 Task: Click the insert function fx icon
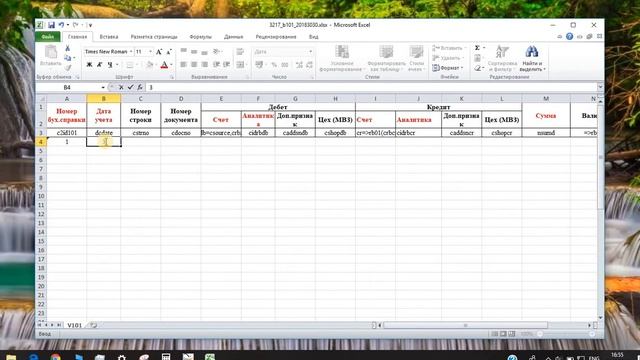pyautogui.click(x=140, y=87)
